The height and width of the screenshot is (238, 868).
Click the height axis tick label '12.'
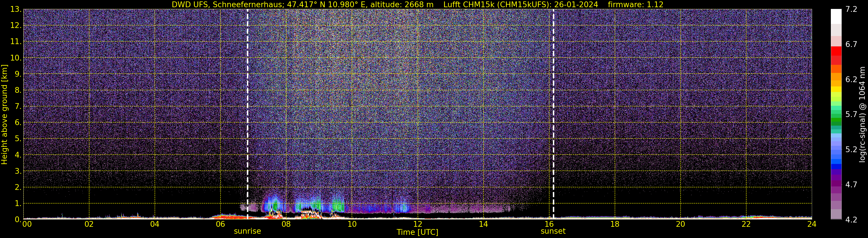point(16,26)
